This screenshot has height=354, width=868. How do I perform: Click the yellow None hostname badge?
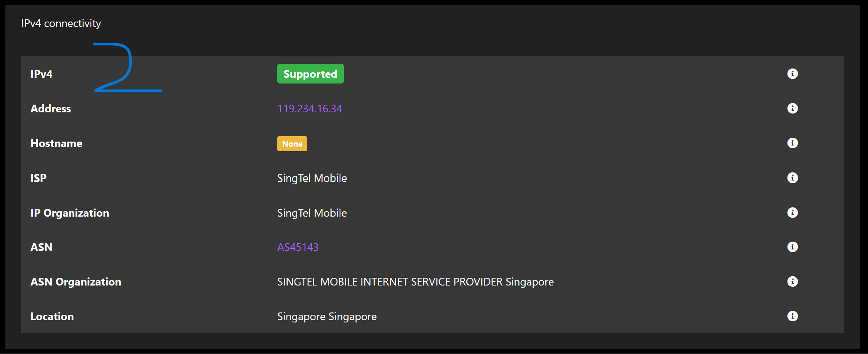point(292,144)
